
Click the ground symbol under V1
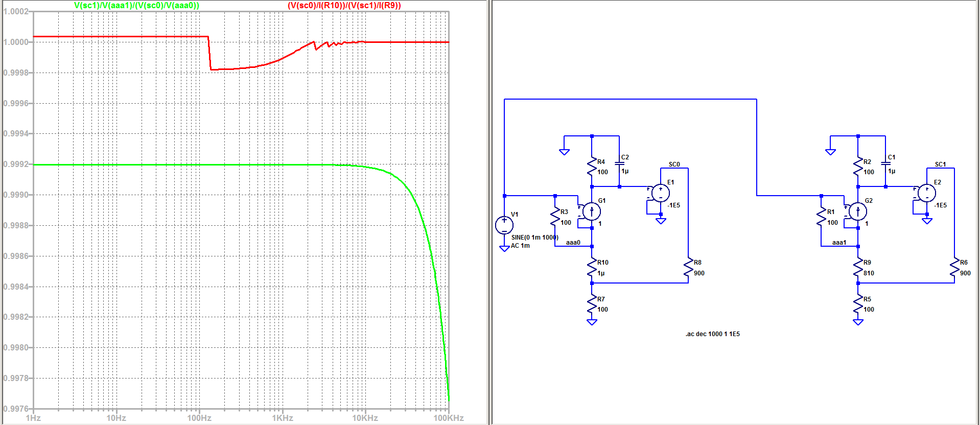coord(504,249)
